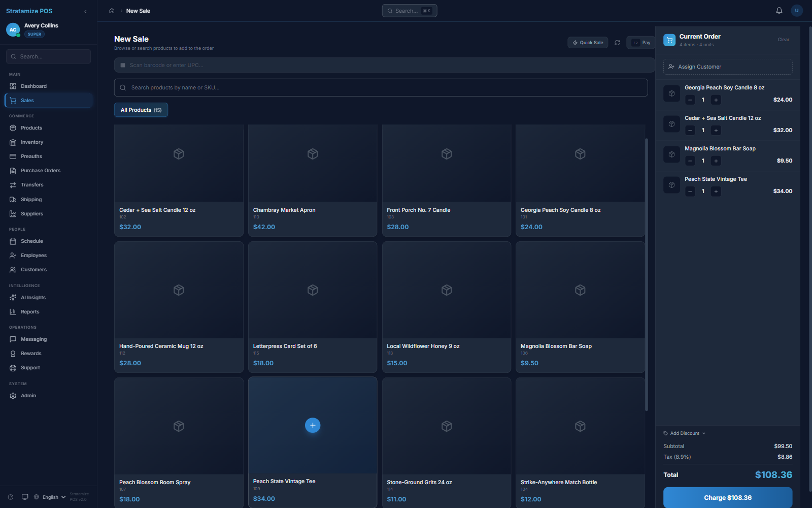Click the help icon in sidebar footer
Screen dimensions: 812x508
point(11,497)
